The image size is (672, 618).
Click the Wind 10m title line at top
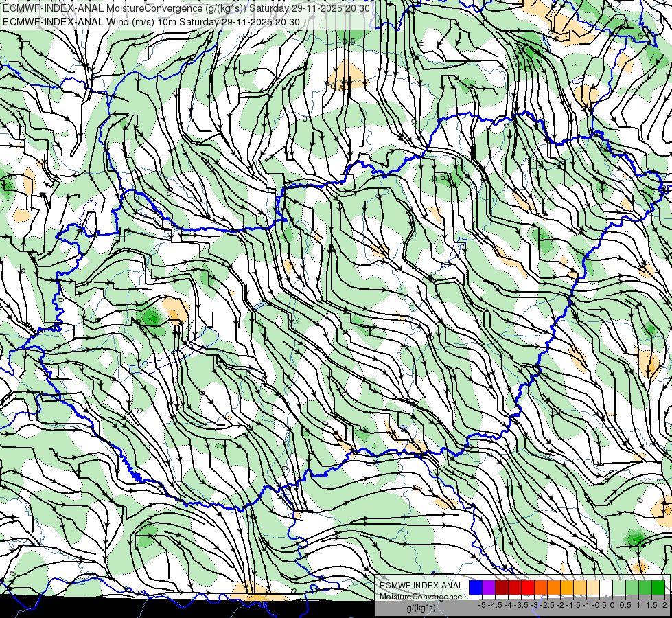coord(151,22)
